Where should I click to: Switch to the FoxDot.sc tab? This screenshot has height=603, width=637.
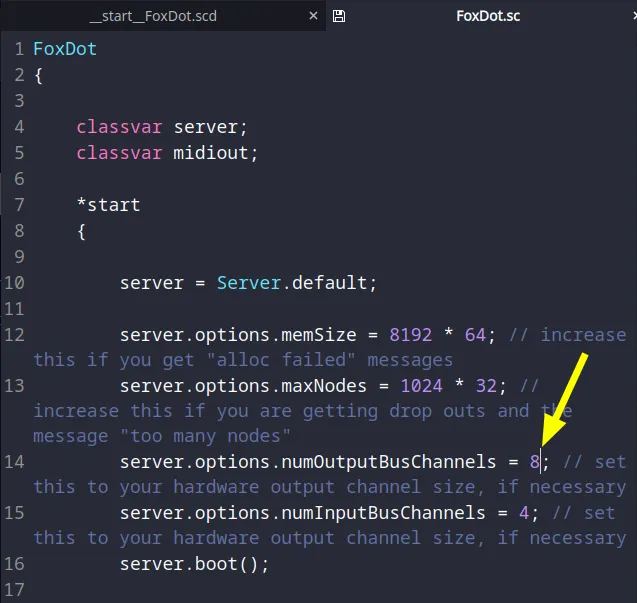[x=488, y=16]
